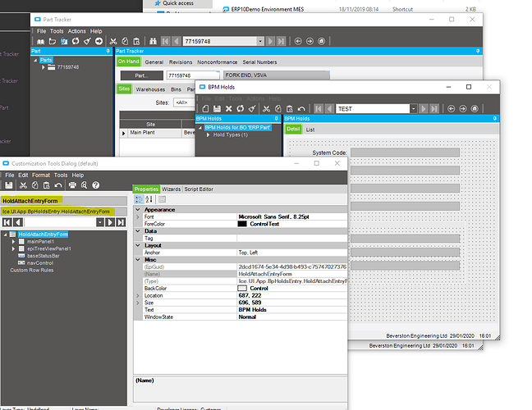
Task: Click Undo icon in BPM Holds toolbar
Action: (301, 109)
